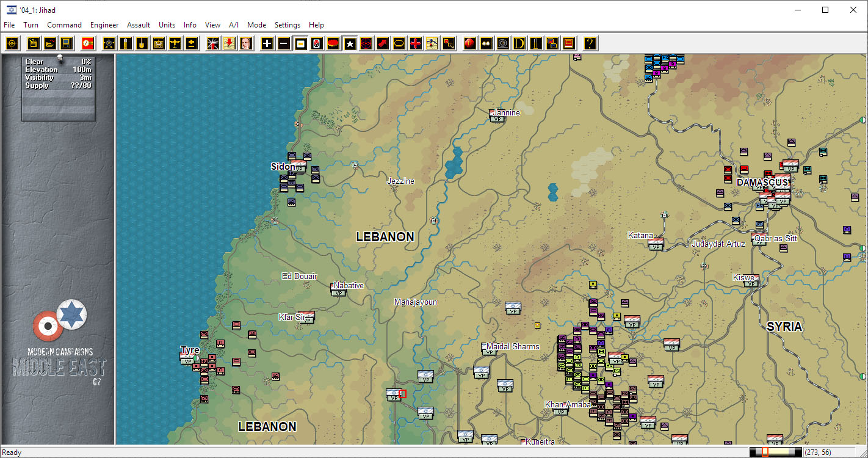The height and width of the screenshot is (458, 868).
Task: Toggle the yellow D letter button
Action: [x=519, y=43]
